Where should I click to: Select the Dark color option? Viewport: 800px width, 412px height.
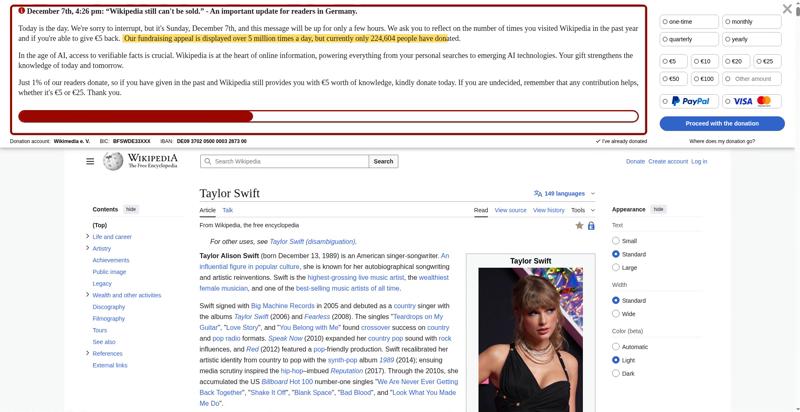[616, 373]
